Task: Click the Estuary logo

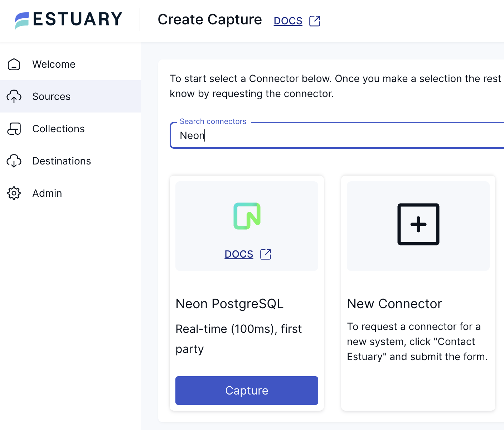Action: [68, 20]
